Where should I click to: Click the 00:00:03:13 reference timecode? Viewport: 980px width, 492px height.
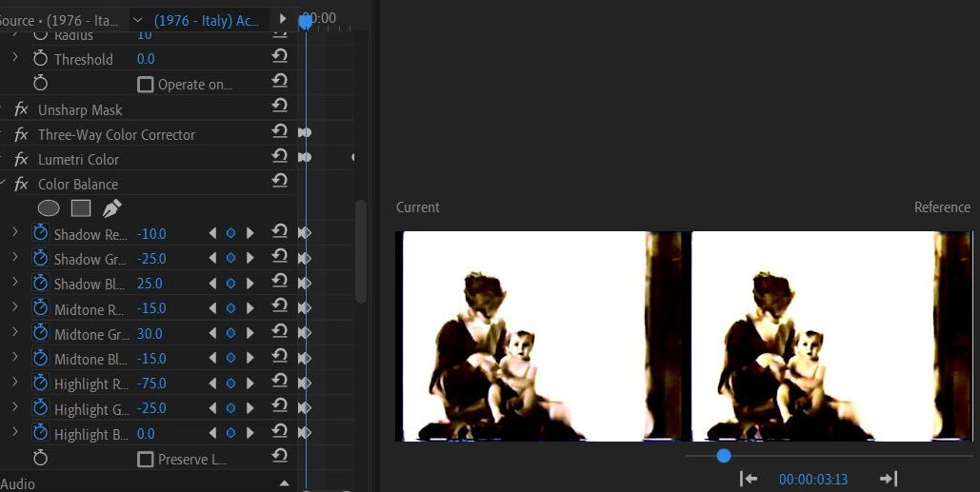tap(813, 480)
